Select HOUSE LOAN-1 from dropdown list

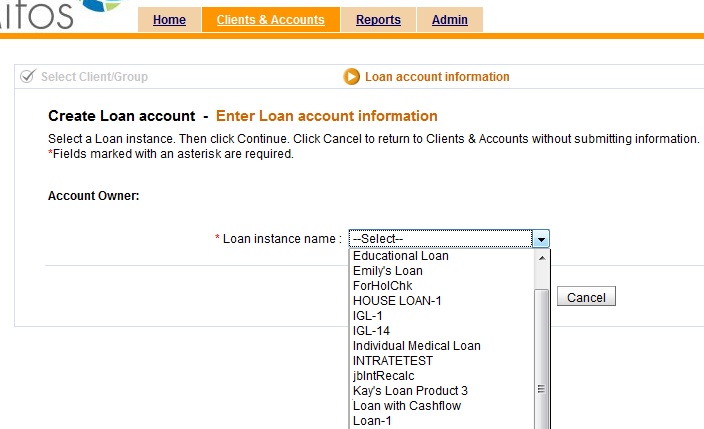point(397,301)
